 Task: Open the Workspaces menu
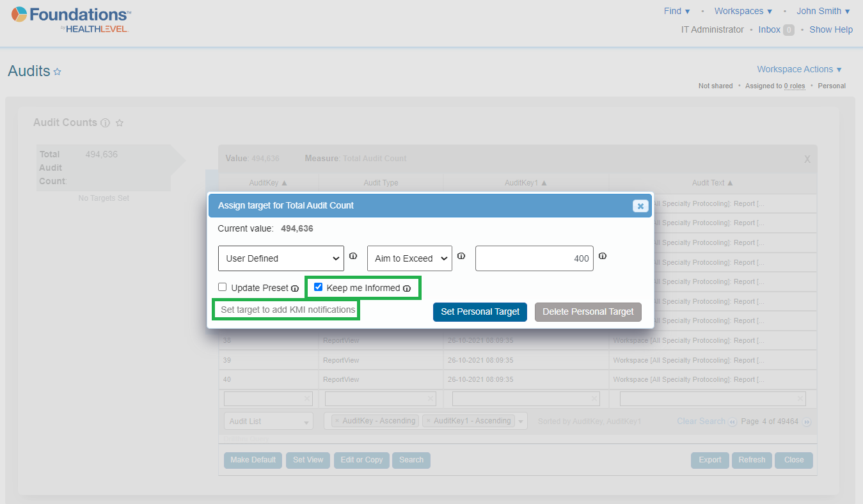click(743, 11)
